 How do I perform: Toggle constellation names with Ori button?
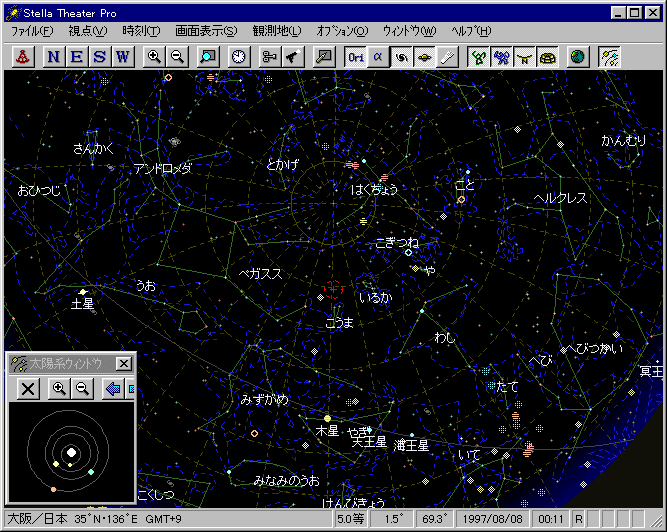(x=355, y=57)
